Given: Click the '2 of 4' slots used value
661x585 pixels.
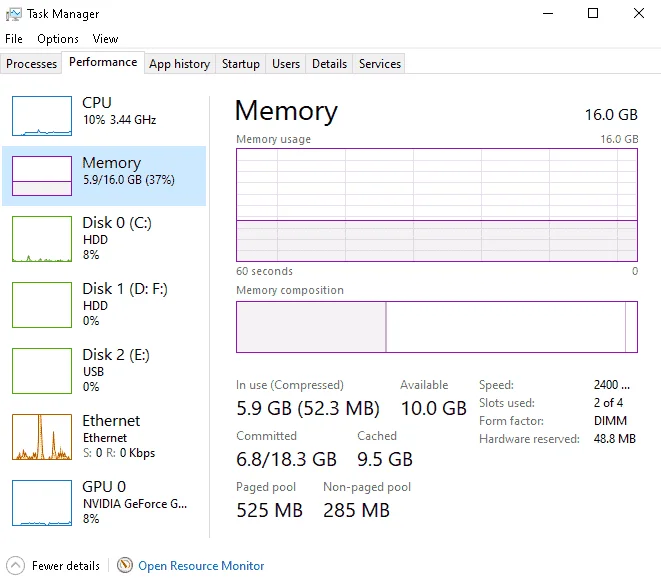Looking at the screenshot, I should 608,403.
